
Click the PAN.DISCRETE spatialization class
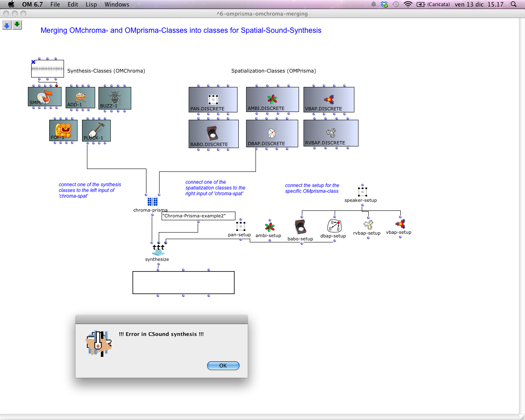pos(213,99)
